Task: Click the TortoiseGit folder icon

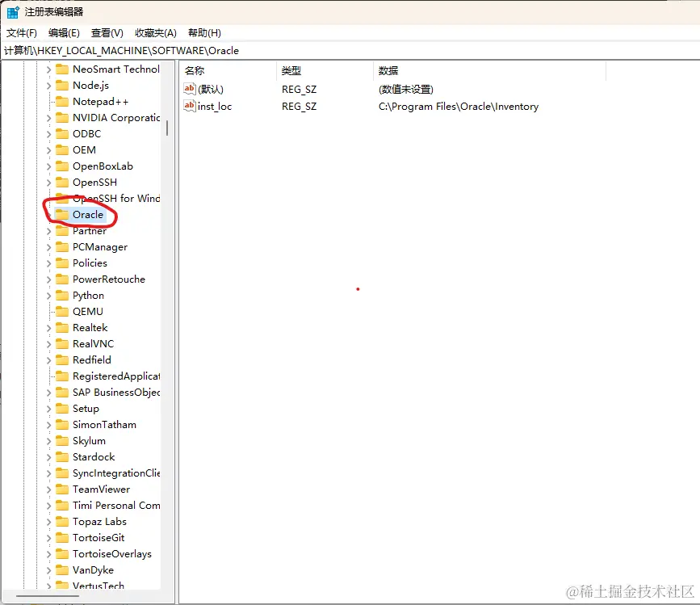Action: pyautogui.click(x=61, y=537)
